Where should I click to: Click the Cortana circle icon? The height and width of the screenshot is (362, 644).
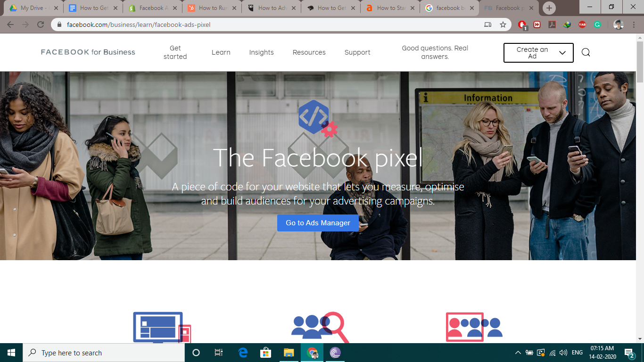pyautogui.click(x=196, y=353)
